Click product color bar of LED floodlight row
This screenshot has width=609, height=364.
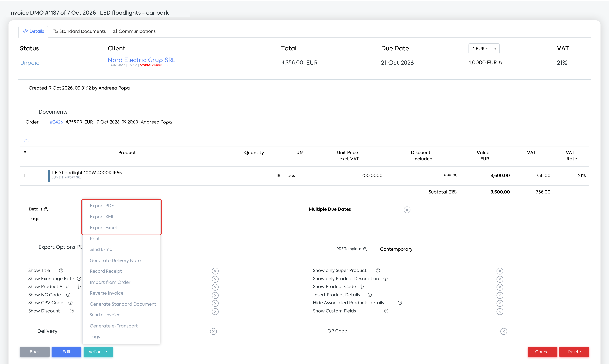click(x=49, y=176)
